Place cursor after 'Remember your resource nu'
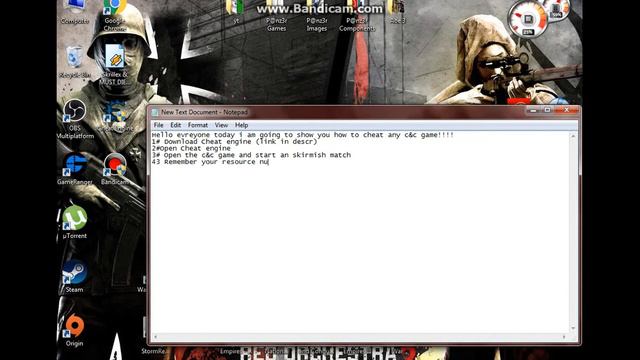The width and height of the screenshot is (640, 360). coord(269,162)
